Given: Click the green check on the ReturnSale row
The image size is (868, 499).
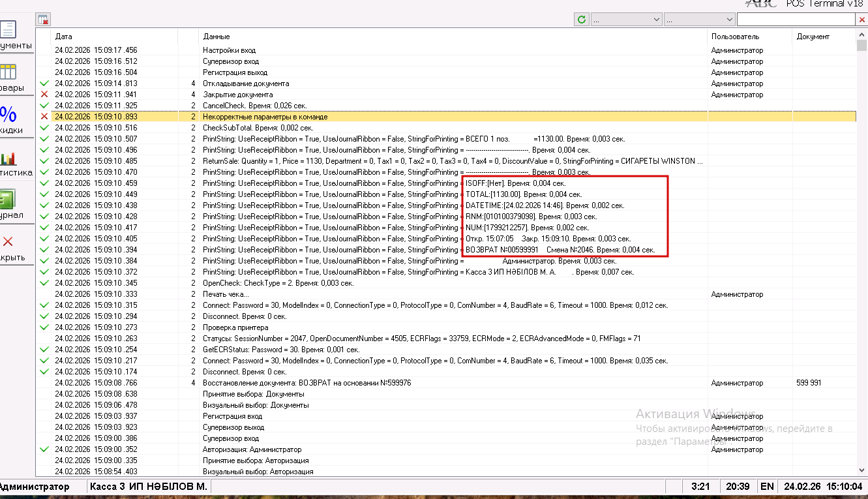Looking at the screenshot, I should pos(44,161).
